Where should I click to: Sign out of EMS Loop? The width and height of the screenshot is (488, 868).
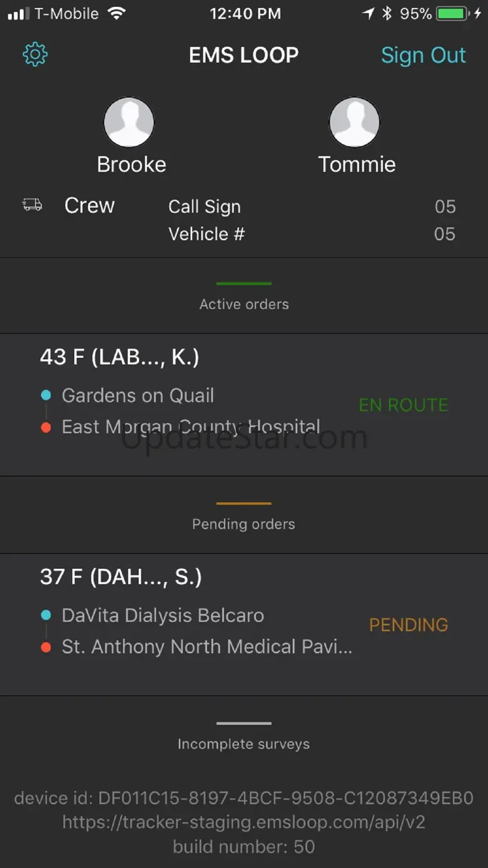click(424, 55)
